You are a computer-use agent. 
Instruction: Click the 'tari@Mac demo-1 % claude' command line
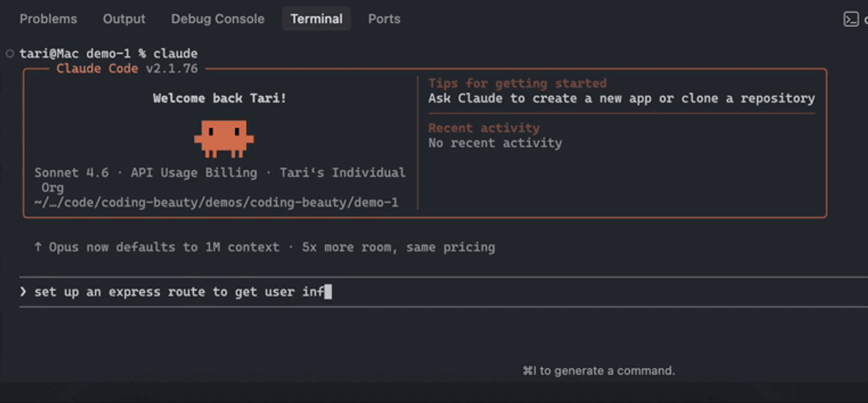(109, 54)
